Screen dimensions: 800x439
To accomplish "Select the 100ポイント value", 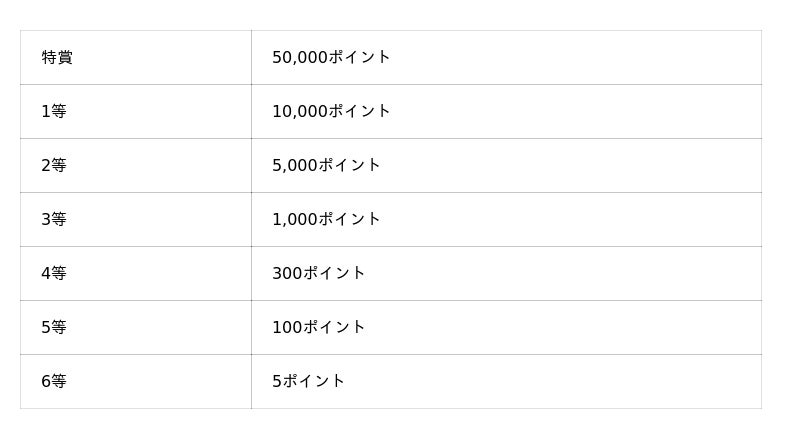I will (319, 328).
